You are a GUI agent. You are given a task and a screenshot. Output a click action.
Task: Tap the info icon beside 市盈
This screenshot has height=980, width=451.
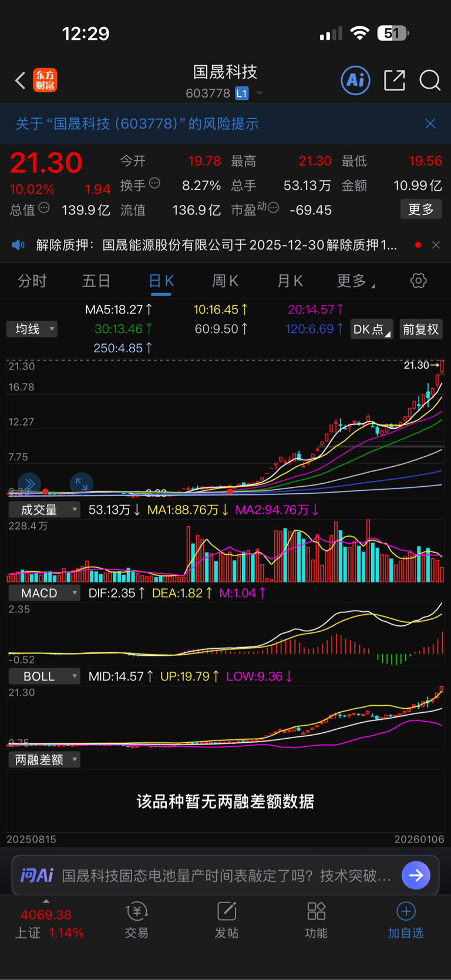click(x=273, y=208)
